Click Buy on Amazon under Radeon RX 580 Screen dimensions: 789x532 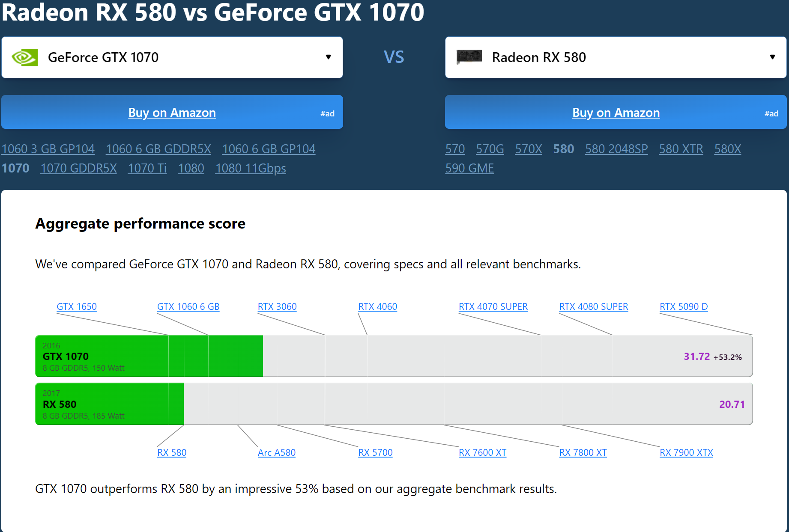click(616, 113)
